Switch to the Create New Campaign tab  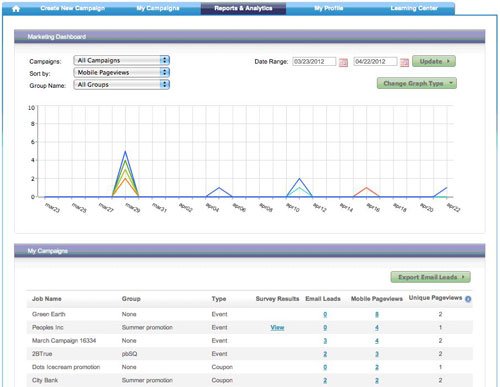(x=72, y=8)
